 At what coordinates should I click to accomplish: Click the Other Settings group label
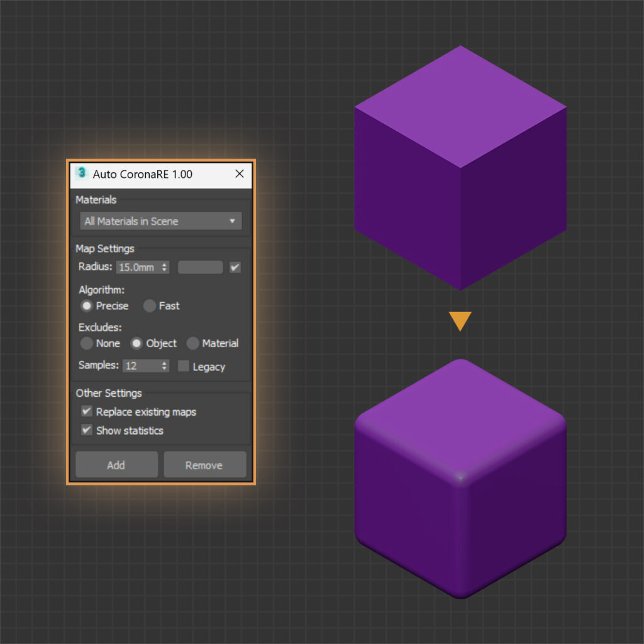[109, 393]
